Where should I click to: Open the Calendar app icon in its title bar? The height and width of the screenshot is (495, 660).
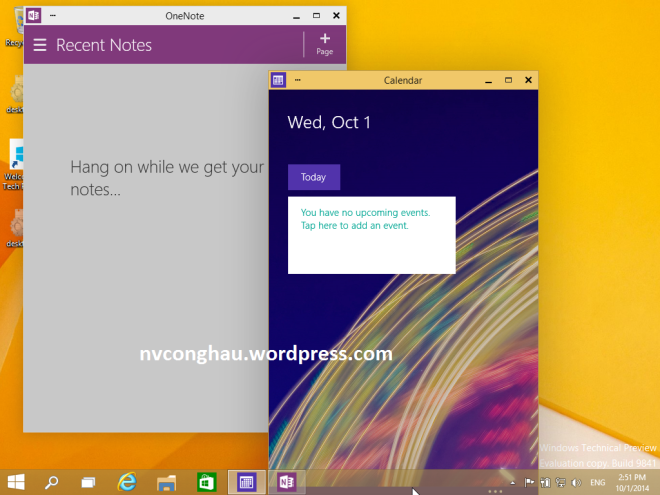[x=278, y=80]
